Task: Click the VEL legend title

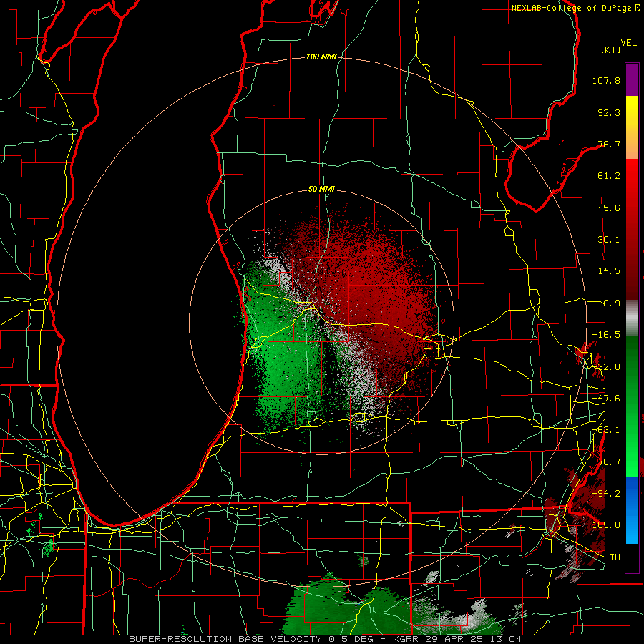Action: click(628, 42)
